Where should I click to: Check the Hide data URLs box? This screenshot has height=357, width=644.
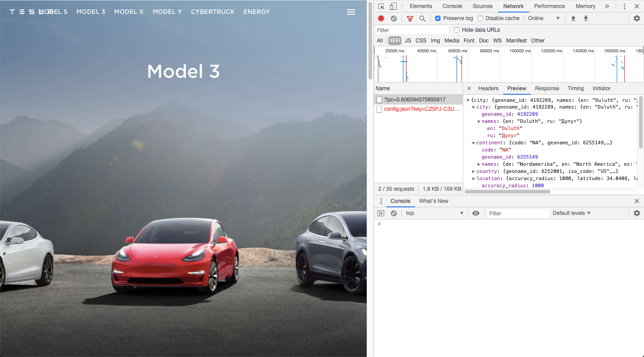pyautogui.click(x=457, y=30)
